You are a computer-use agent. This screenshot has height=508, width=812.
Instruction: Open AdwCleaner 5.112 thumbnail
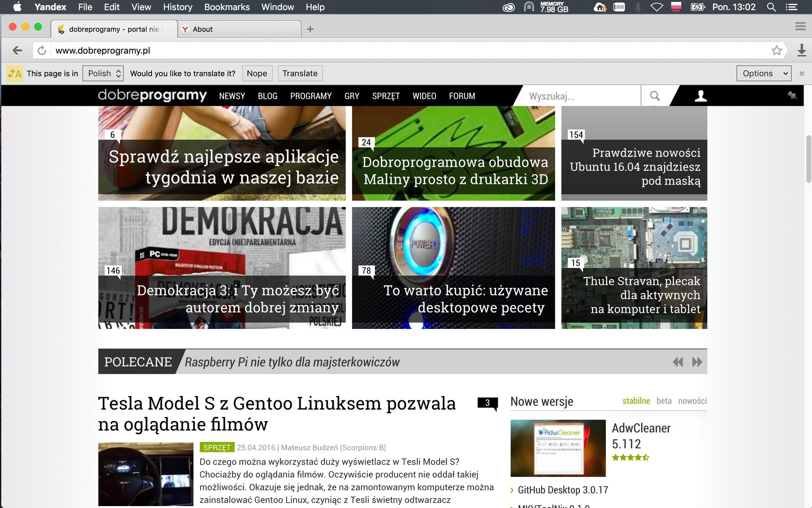(558, 448)
